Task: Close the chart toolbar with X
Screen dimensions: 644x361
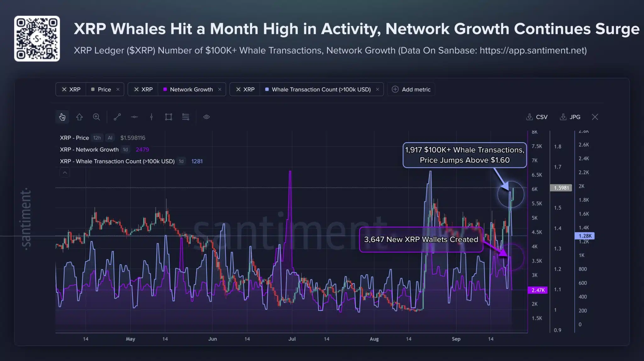Action: [x=595, y=117]
